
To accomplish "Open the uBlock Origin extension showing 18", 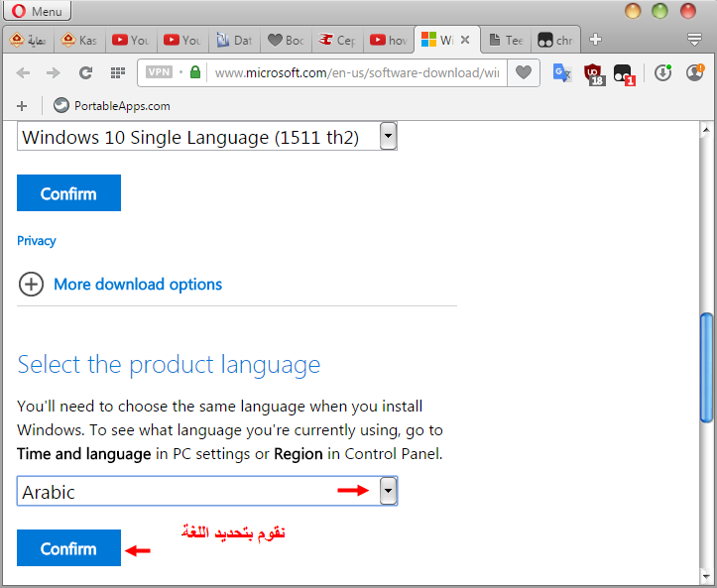I will (x=594, y=74).
